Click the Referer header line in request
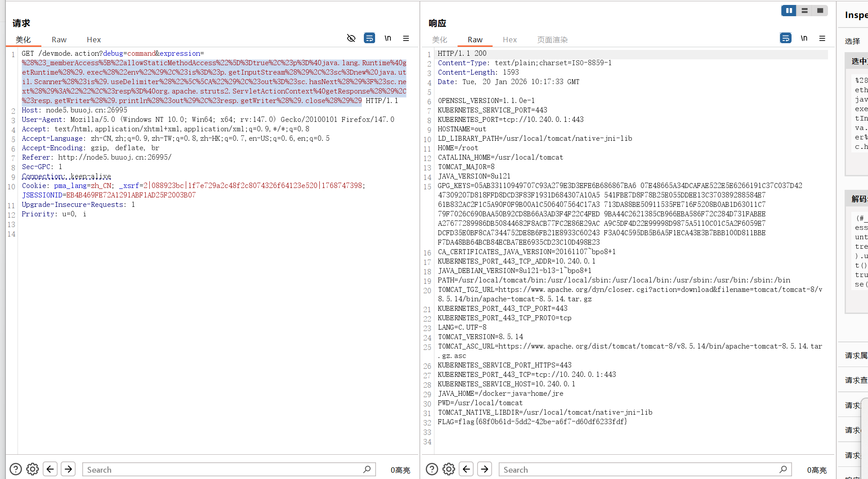Viewport: 868px width, 479px height. [97, 157]
